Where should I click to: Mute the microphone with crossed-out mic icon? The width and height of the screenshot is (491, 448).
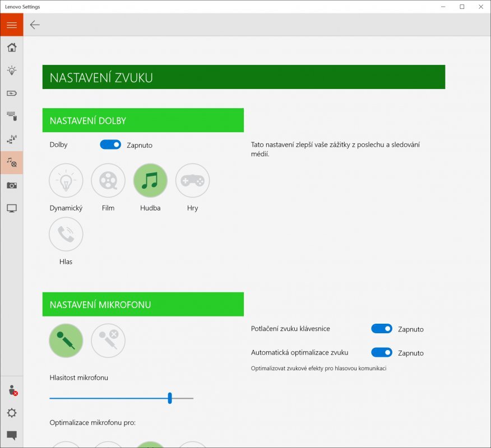[x=108, y=340]
